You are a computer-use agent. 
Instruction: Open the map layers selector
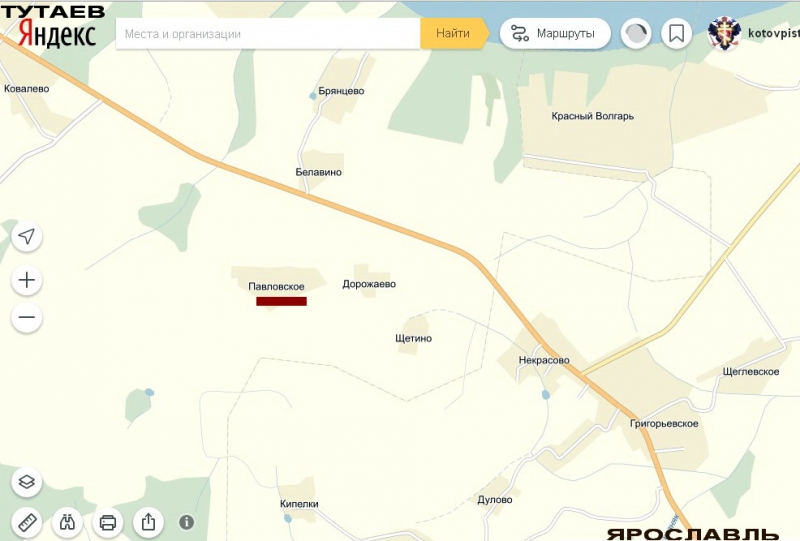pos(27,482)
